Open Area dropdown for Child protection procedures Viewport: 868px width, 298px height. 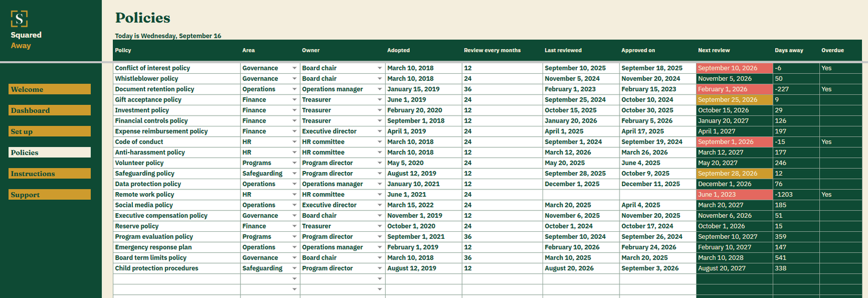click(295, 269)
